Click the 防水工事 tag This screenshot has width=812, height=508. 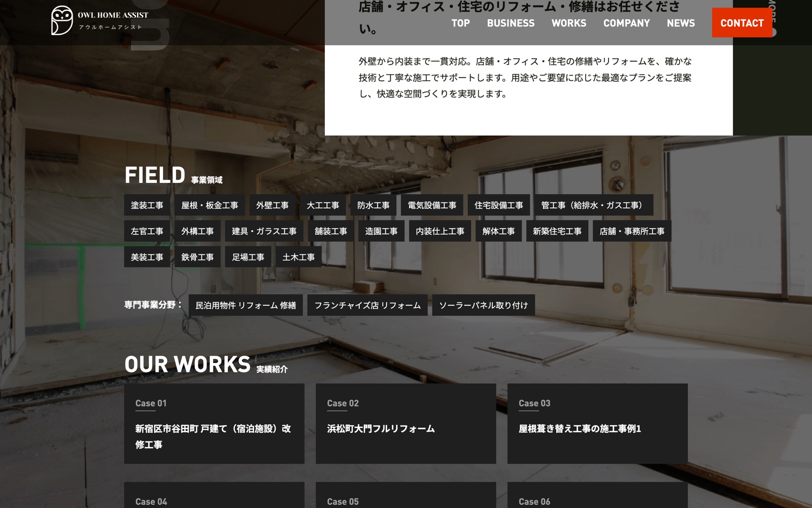coord(374,205)
